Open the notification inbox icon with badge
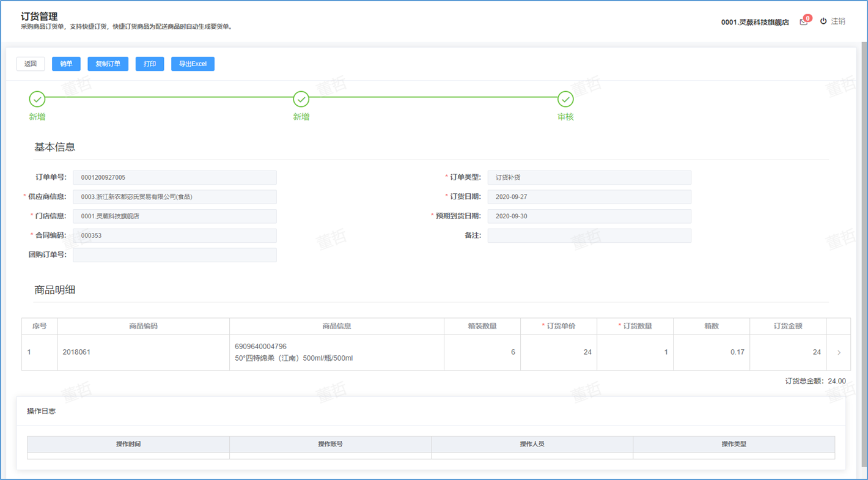This screenshot has width=868, height=480. pyautogui.click(x=804, y=22)
